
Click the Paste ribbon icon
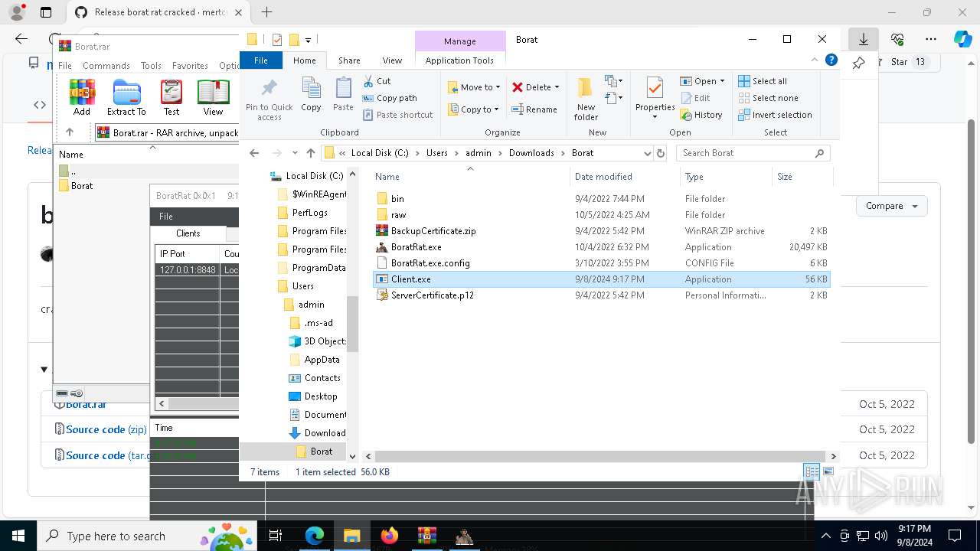(x=343, y=95)
